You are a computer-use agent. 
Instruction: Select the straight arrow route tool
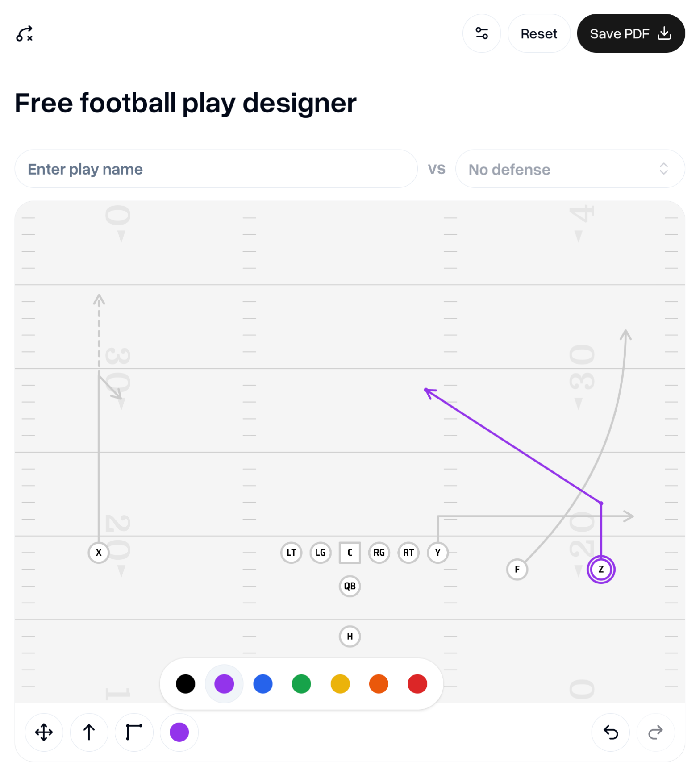click(89, 732)
